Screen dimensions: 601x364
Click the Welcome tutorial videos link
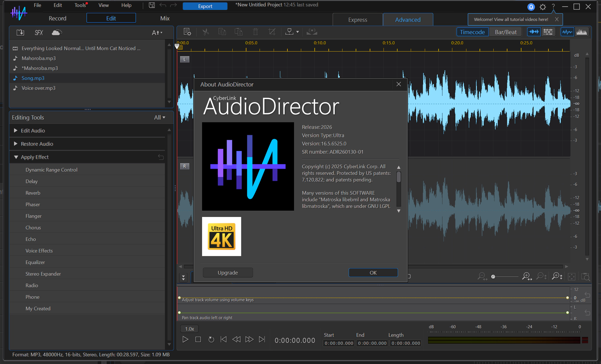point(511,19)
